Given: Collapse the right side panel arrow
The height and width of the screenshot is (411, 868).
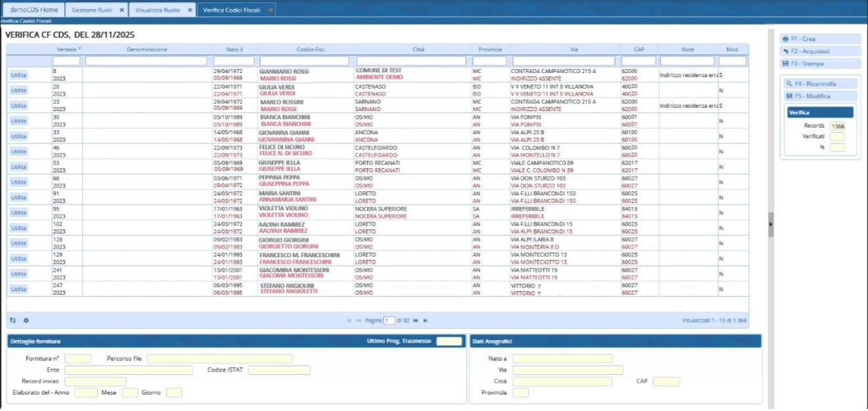Looking at the screenshot, I should (771, 224).
